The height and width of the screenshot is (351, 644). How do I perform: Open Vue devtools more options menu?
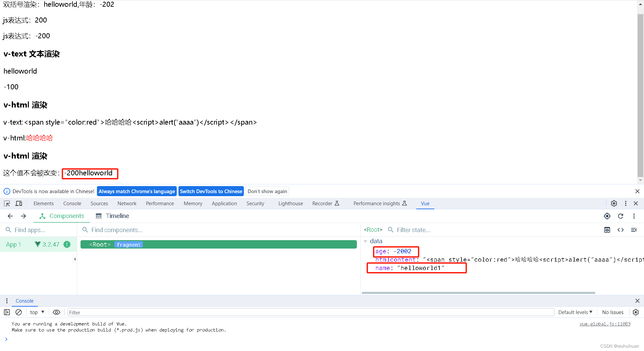[x=634, y=216]
